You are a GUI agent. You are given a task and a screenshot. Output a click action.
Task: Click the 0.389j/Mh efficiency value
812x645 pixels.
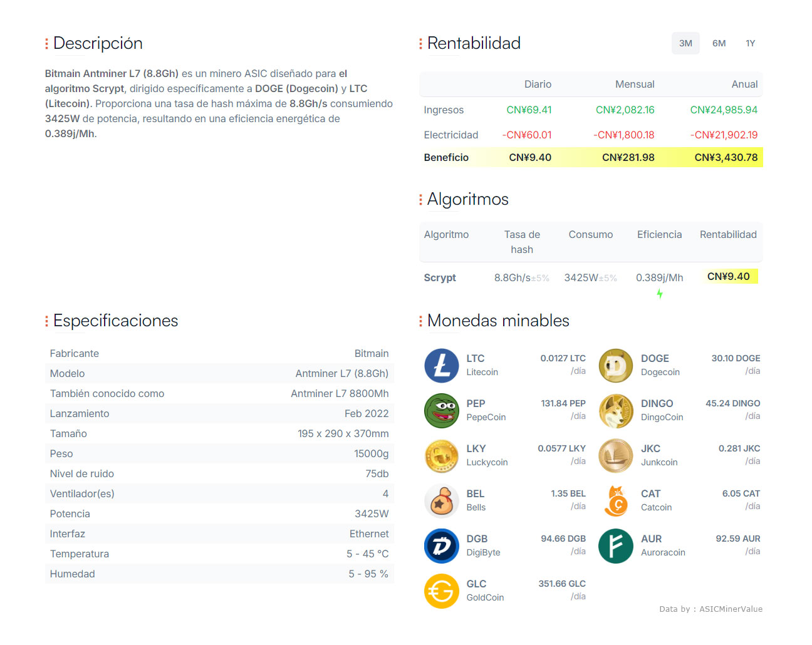click(660, 277)
